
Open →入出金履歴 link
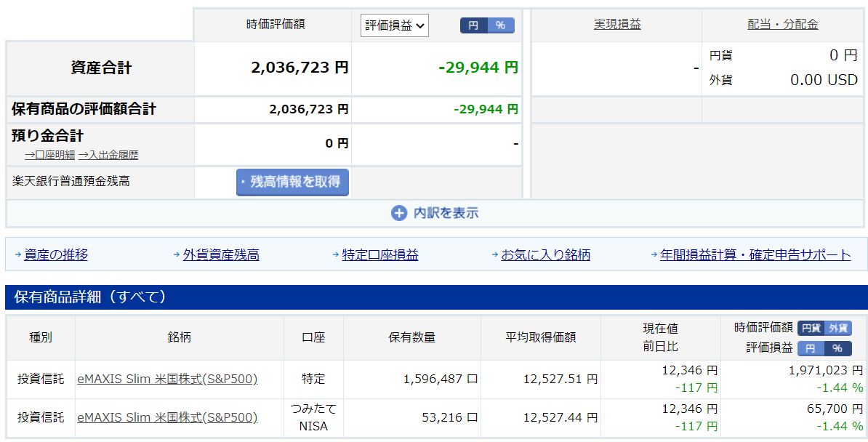[108, 154]
